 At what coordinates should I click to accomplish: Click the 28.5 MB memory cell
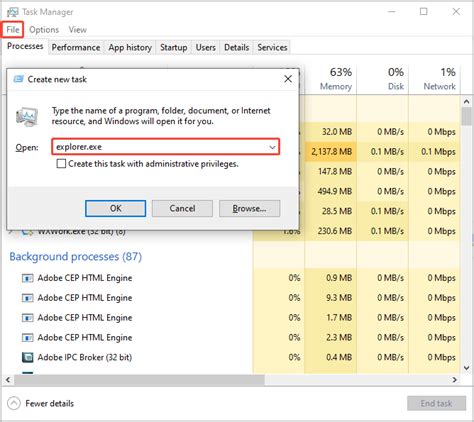click(x=331, y=211)
